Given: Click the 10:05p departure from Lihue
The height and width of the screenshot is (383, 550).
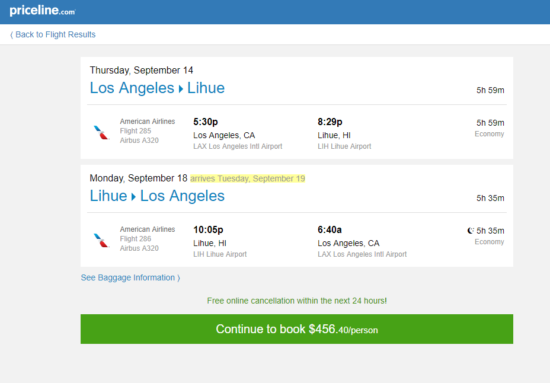Looking at the screenshot, I should pos(208,230).
